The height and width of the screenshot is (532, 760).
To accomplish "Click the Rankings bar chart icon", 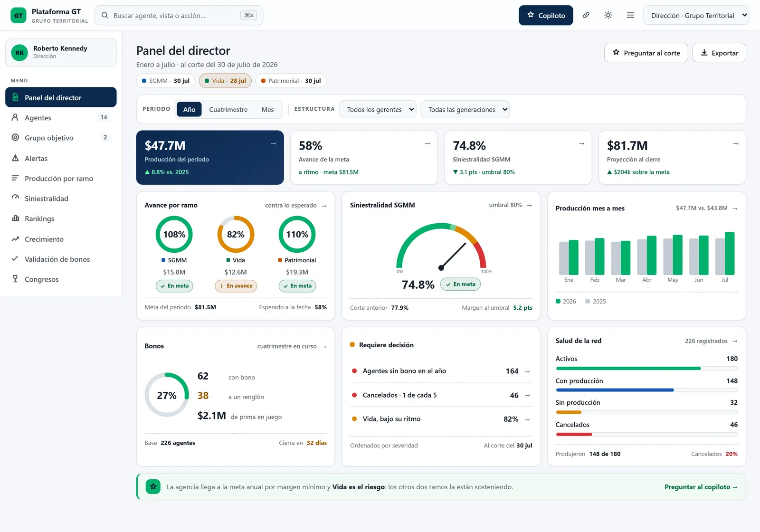I will [x=15, y=218].
